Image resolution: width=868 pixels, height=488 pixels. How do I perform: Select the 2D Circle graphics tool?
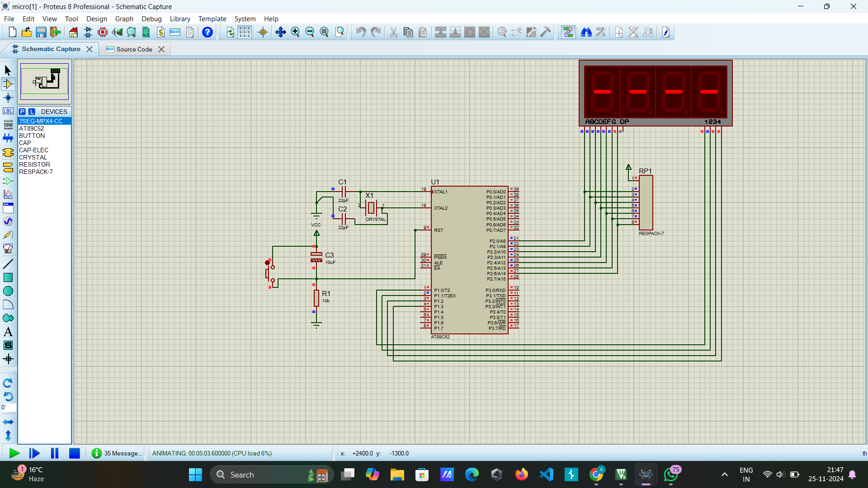(x=8, y=291)
